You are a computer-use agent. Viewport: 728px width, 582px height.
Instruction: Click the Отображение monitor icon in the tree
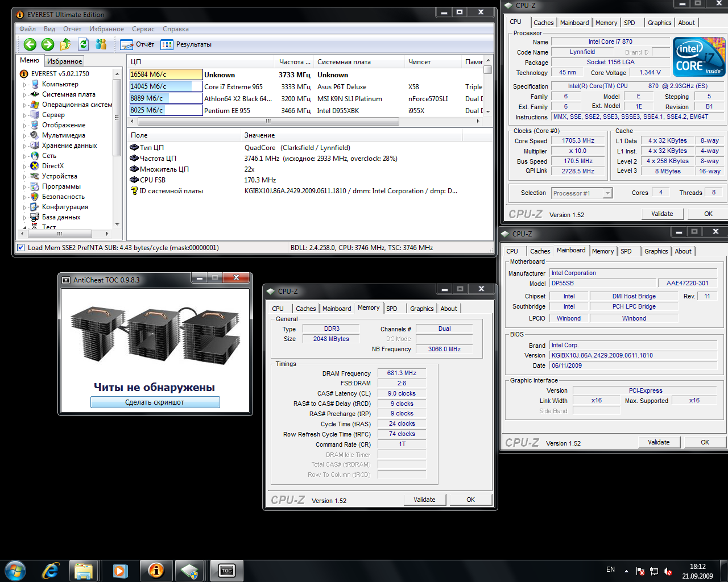pos(35,125)
